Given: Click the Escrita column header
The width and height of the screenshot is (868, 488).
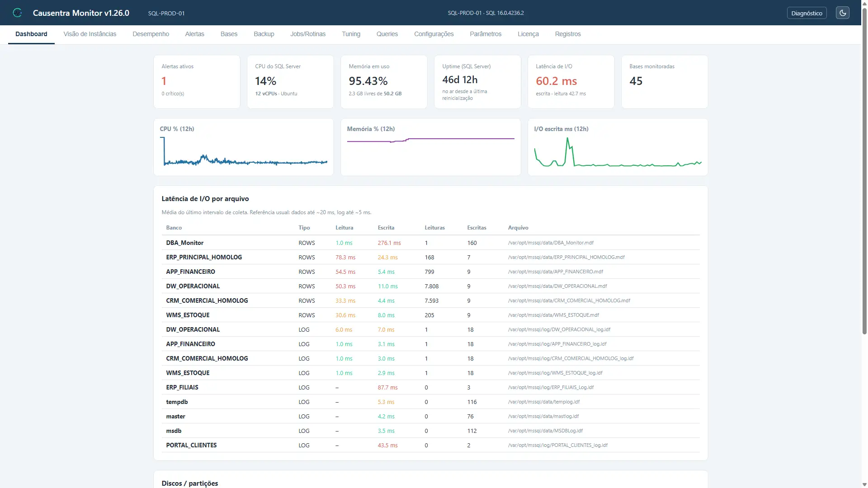Looking at the screenshot, I should (386, 228).
